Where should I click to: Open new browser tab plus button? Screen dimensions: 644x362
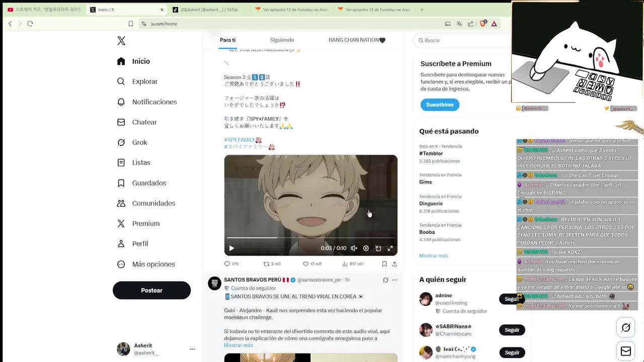[x=422, y=10]
